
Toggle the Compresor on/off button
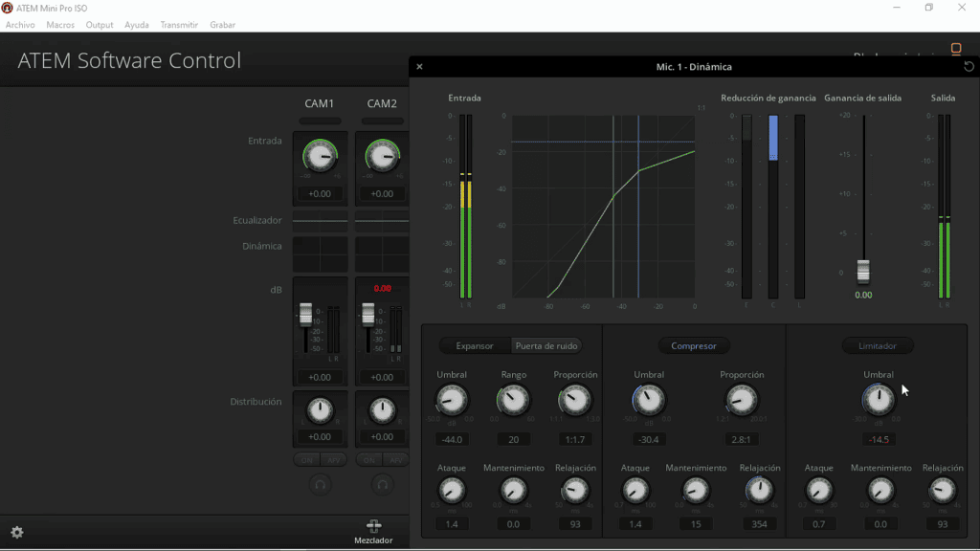pyautogui.click(x=693, y=345)
